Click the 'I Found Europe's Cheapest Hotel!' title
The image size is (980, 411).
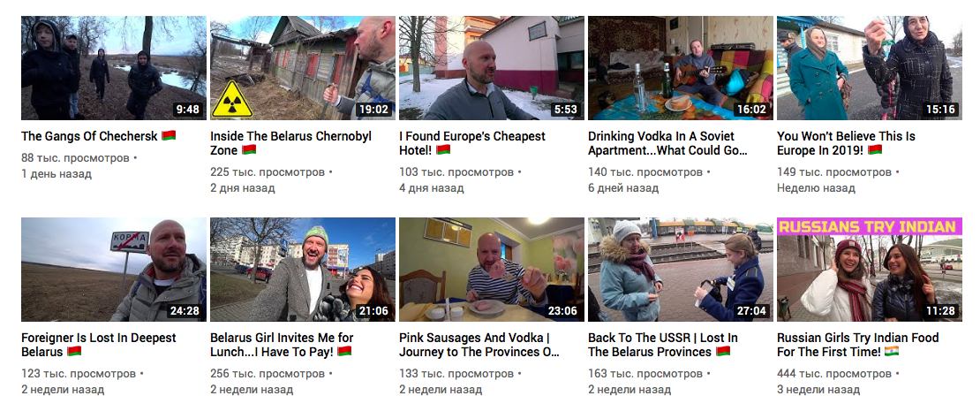472,143
